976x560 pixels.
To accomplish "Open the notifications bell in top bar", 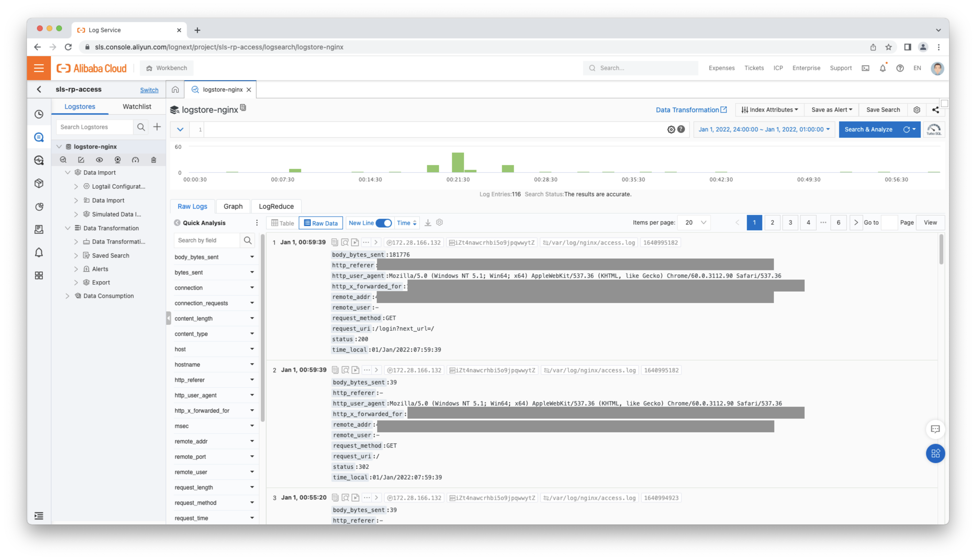I will tap(883, 68).
